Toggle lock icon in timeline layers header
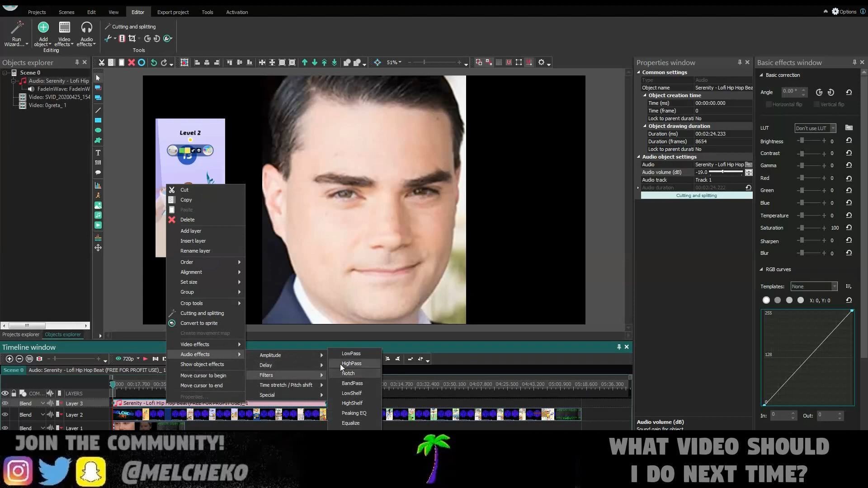The width and height of the screenshot is (868, 488). click(14, 393)
